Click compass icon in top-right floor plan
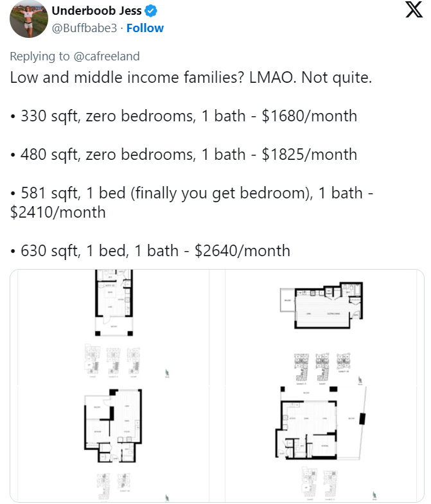Image resolution: width=431 pixels, height=504 pixels. (x=360, y=381)
